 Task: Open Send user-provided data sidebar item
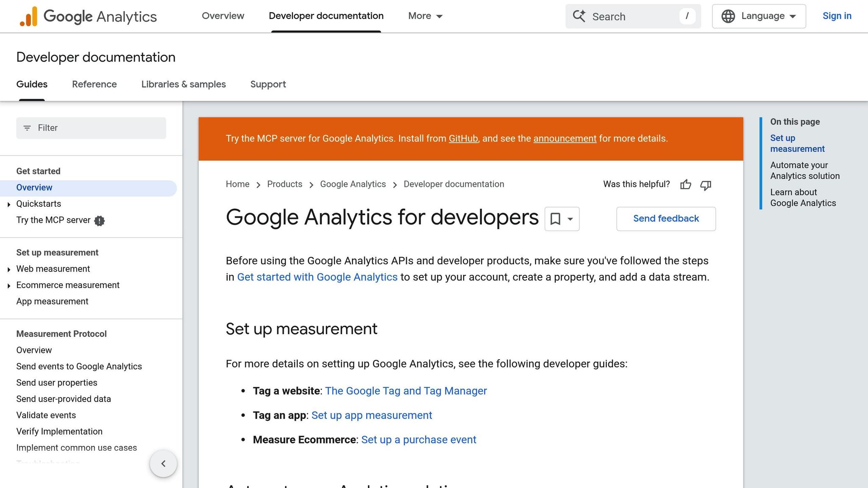click(x=64, y=399)
